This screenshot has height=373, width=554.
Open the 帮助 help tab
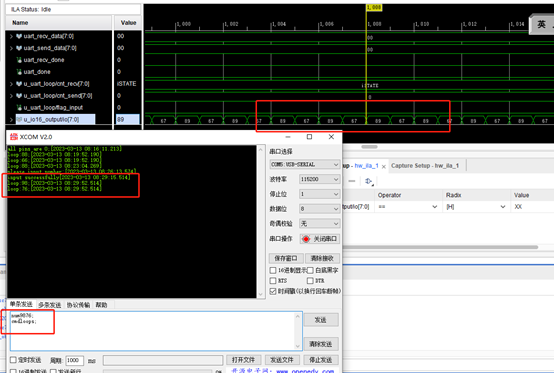tap(101, 304)
